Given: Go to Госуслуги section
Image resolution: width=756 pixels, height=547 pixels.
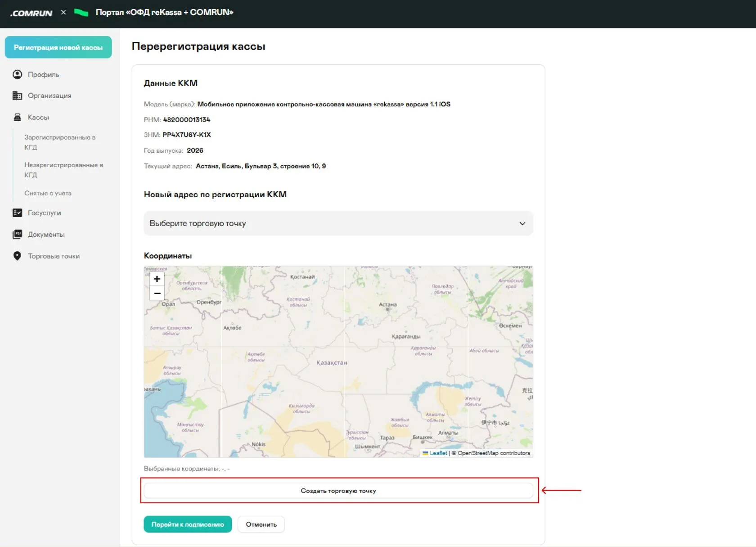Looking at the screenshot, I should coord(44,212).
